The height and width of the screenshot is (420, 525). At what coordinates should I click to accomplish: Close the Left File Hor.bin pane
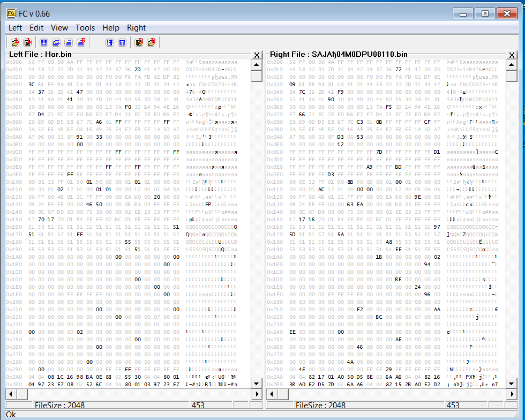[x=257, y=55]
